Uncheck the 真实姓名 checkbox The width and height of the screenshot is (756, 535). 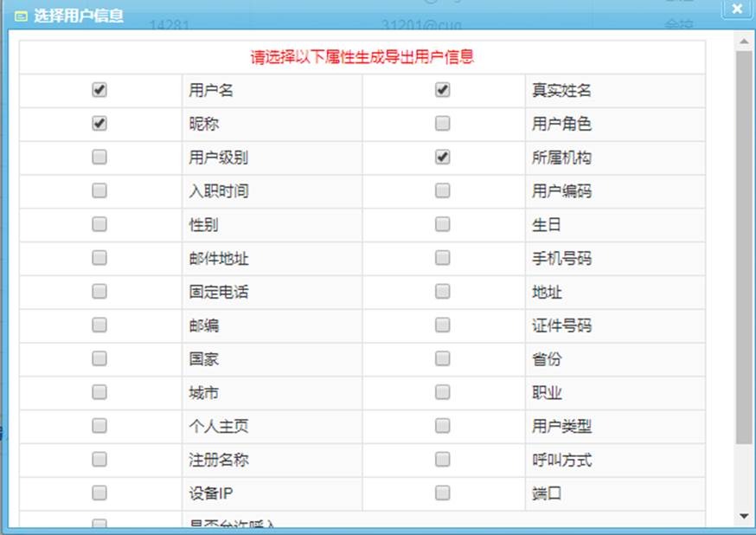tap(443, 90)
